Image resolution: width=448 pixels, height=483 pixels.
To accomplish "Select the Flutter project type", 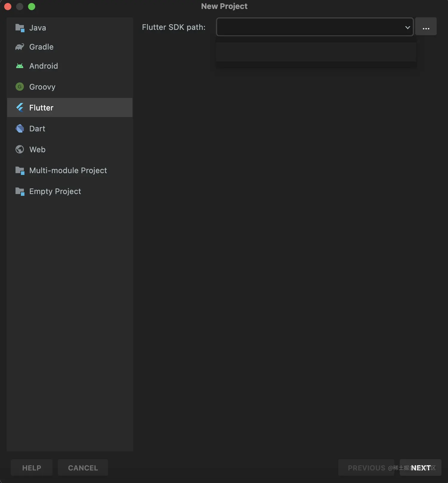I will tap(70, 107).
